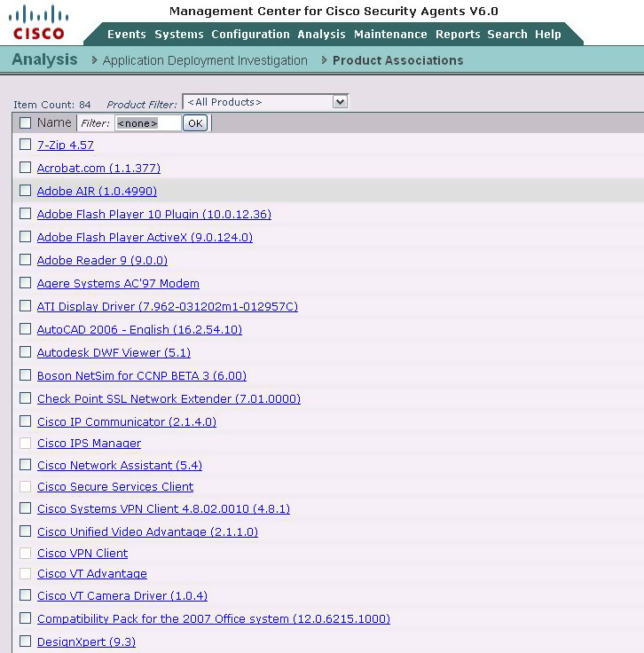Check the DesignXpert (9.3) checkbox
This screenshot has height=653, width=644.
coord(26,641)
